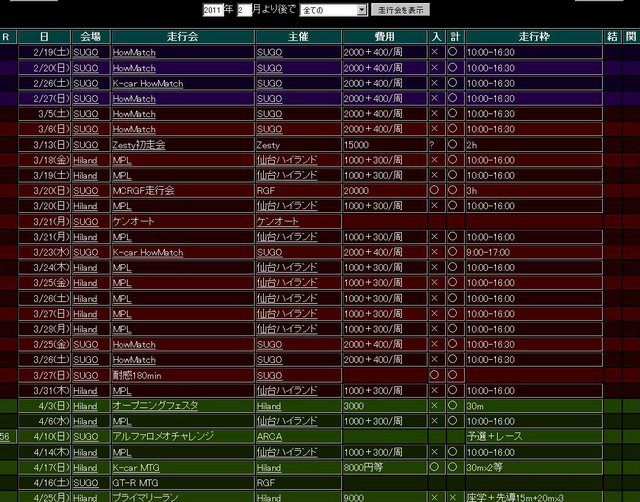This screenshot has height=502, width=640.
Task: Click ケンオート in the 走行会 column
Action: (135, 221)
